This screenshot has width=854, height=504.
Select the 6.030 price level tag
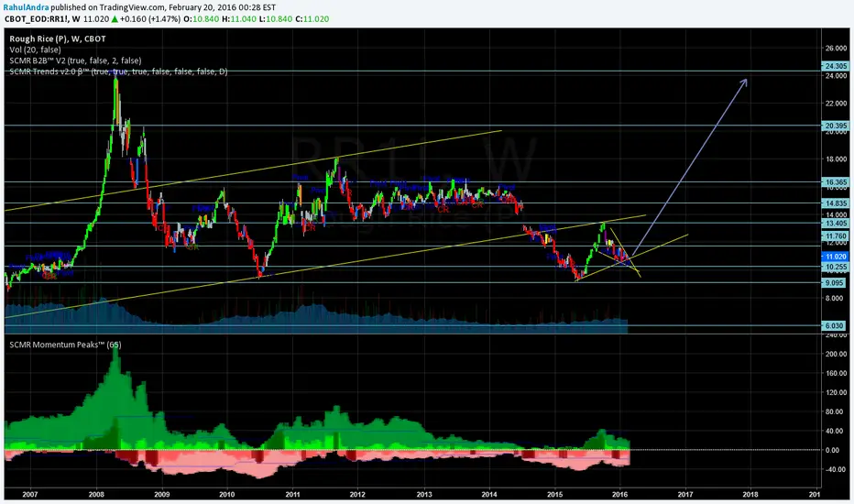click(x=836, y=326)
